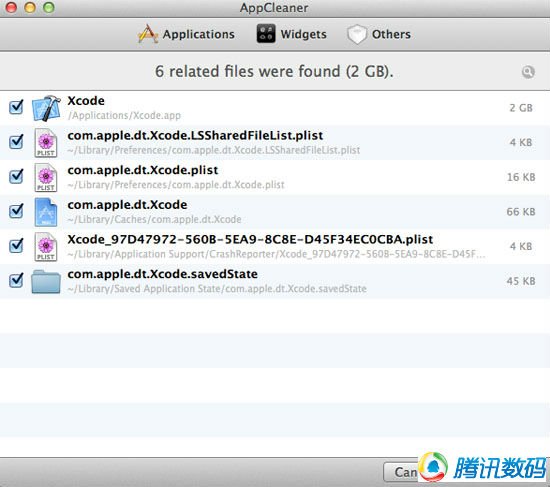Switch to the Others tab

379,34
